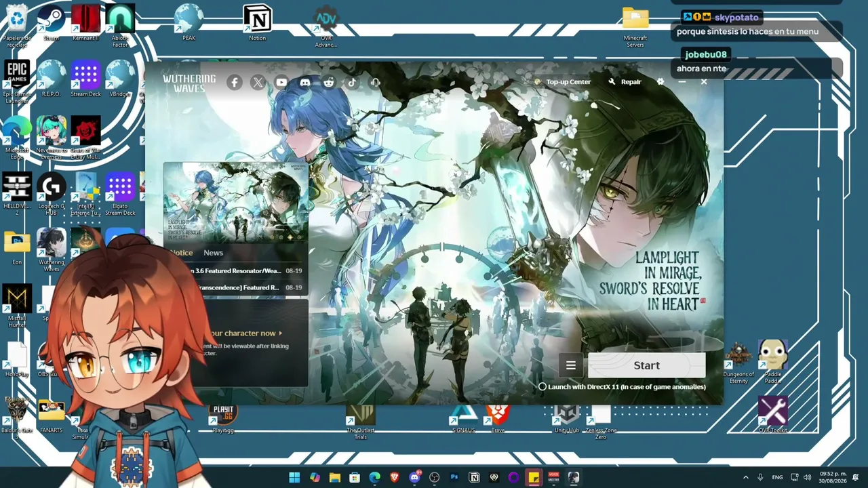The height and width of the screenshot is (488, 868).
Task: Open the Epic Games Launcher shortcut
Action: tap(17, 81)
